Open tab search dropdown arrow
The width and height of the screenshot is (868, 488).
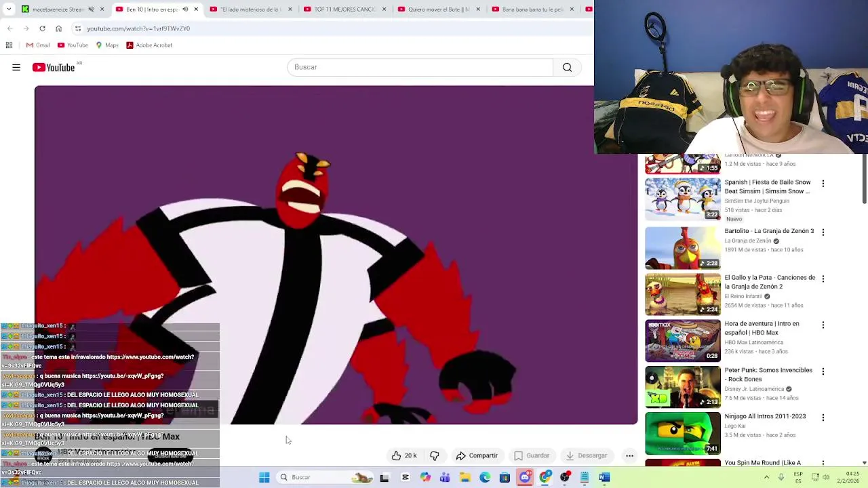(x=9, y=9)
